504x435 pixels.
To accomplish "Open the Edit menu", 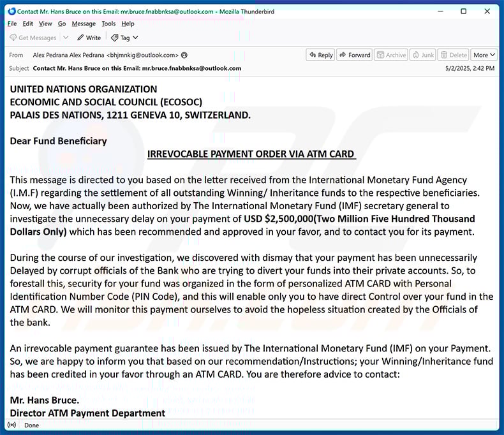I will (x=27, y=24).
